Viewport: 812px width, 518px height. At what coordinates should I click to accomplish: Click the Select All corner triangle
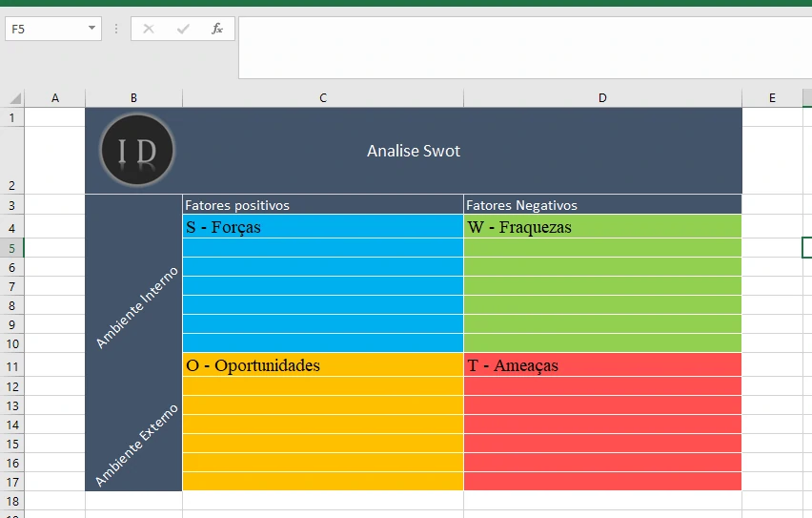15,98
